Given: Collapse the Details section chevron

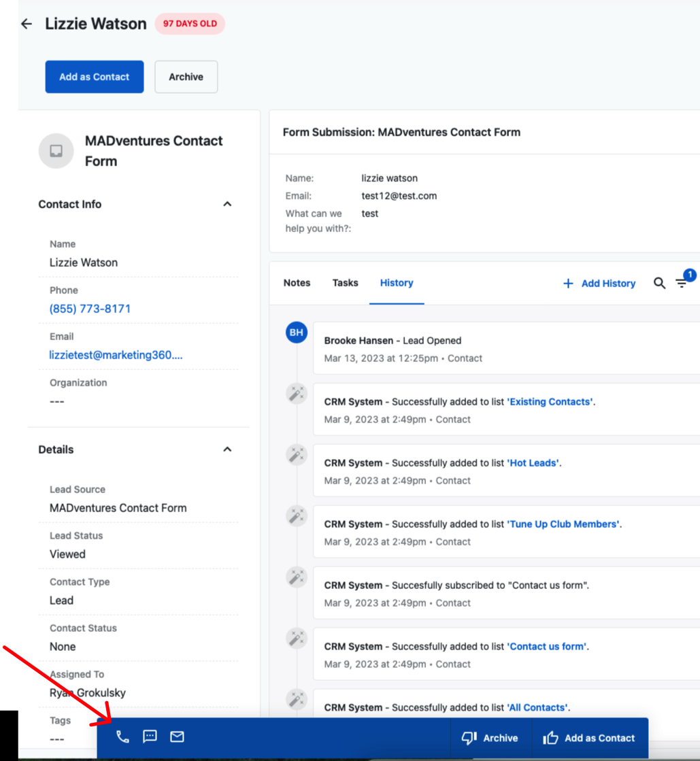Looking at the screenshot, I should coord(227,450).
